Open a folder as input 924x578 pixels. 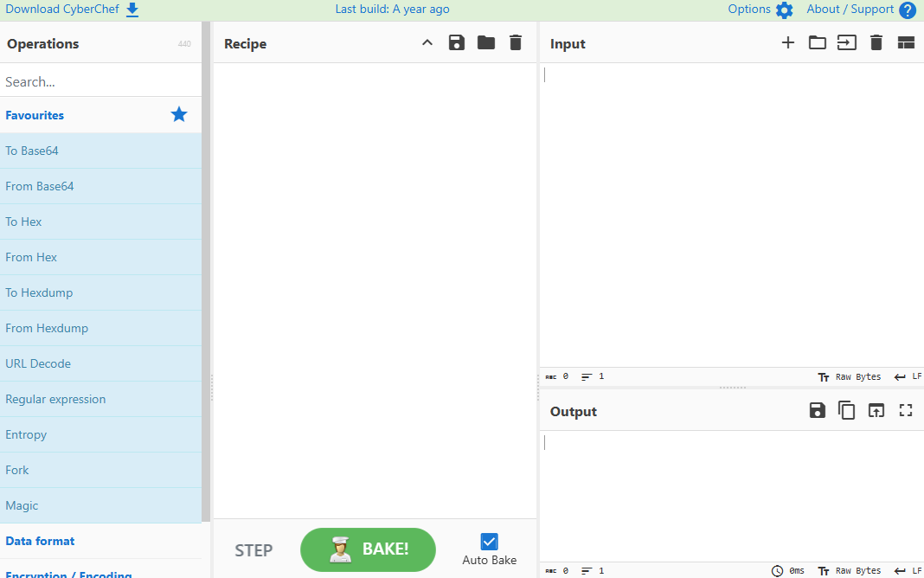(818, 43)
